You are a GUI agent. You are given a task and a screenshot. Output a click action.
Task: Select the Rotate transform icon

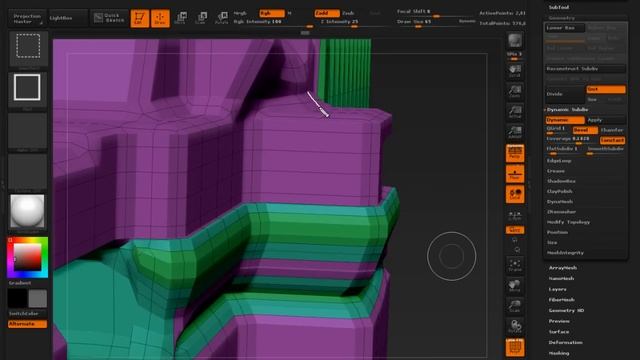point(222,18)
